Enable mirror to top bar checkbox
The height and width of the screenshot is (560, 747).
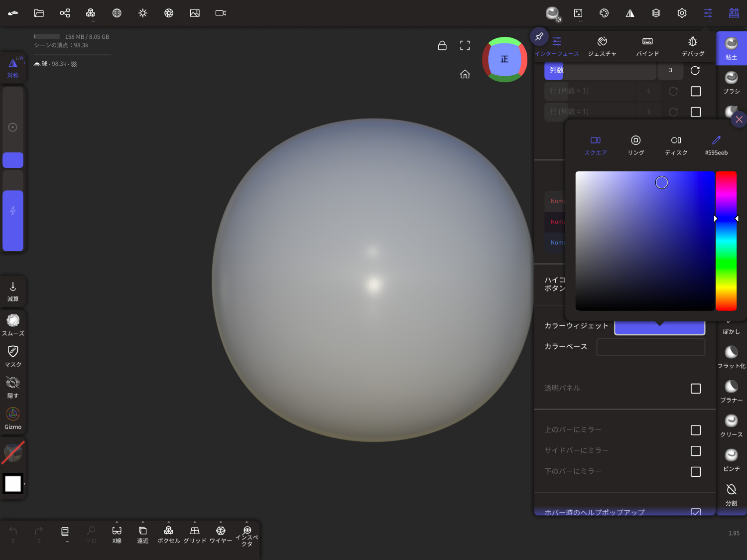(x=696, y=430)
